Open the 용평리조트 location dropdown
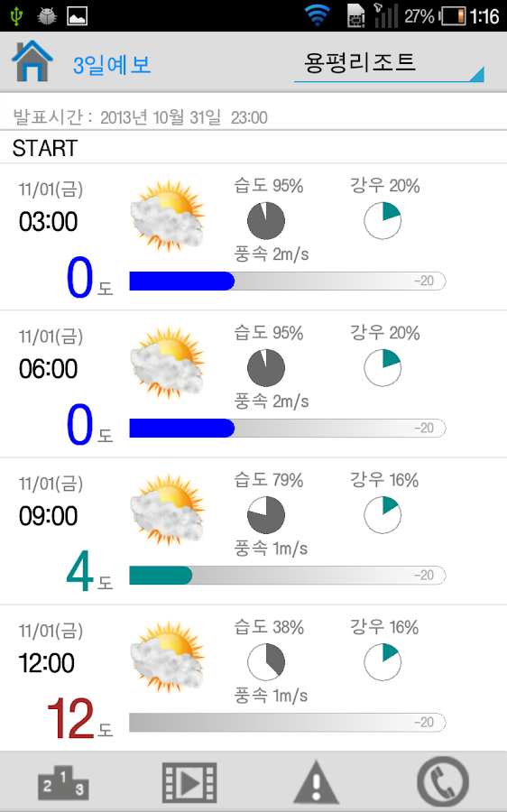507x812 pixels. (x=389, y=65)
